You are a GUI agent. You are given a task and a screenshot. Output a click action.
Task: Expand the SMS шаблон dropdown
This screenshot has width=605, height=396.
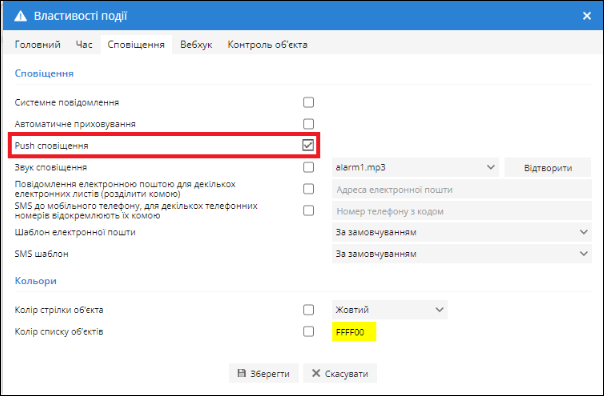coord(462,254)
